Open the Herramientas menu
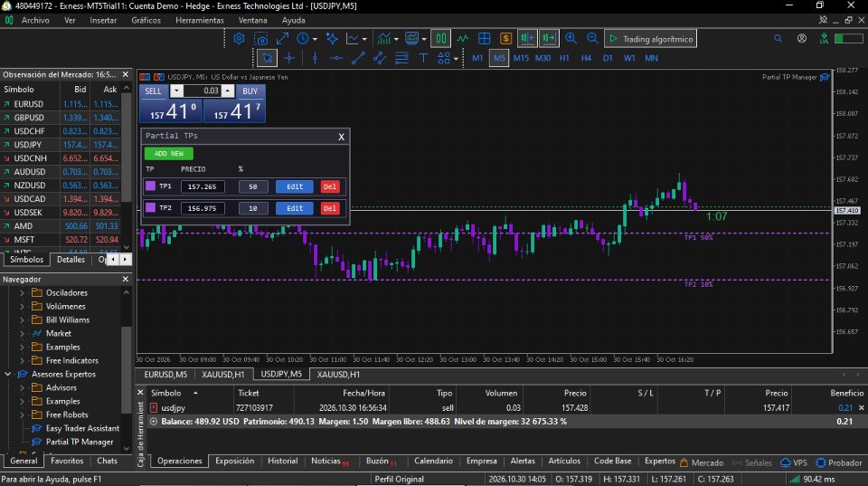Viewport: 868px width, 486px height. tap(199, 20)
